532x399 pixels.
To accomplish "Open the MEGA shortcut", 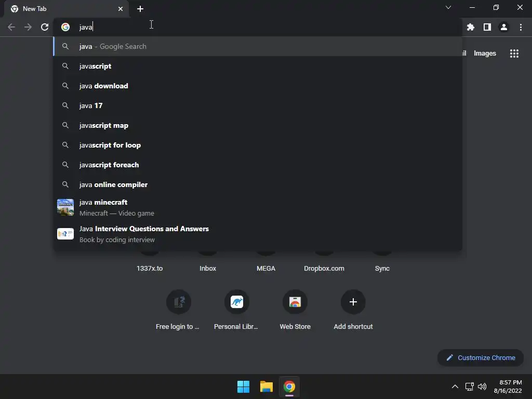I will point(266,268).
